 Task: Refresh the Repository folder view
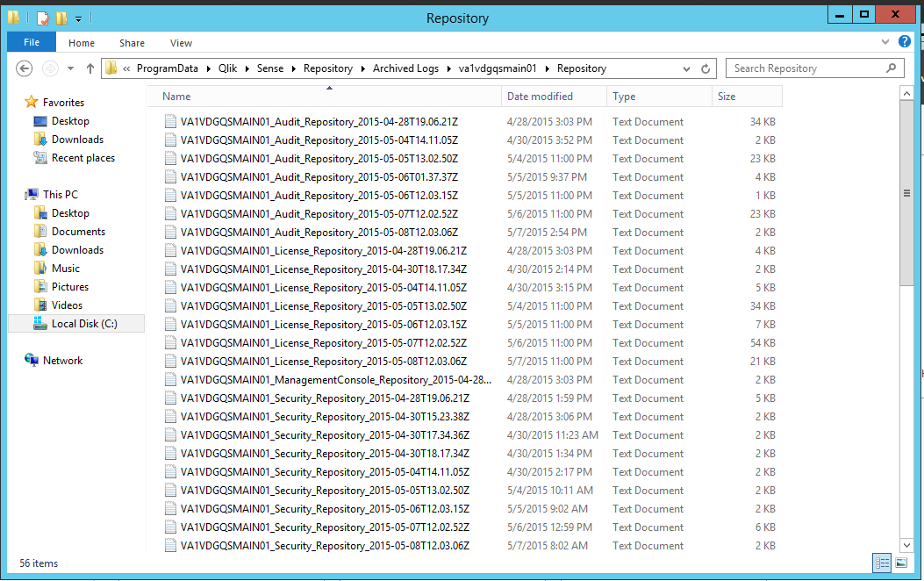706,68
